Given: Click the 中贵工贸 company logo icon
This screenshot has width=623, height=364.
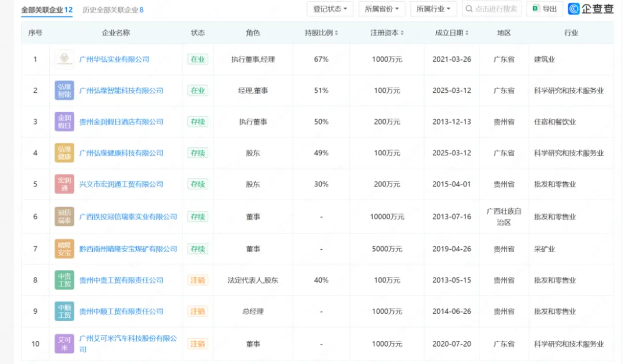Looking at the screenshot, I should (64, 280).
